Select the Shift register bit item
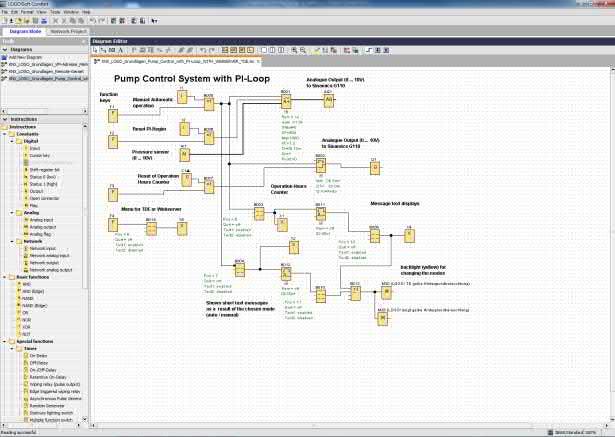The width and height of the screenshot is (615, 437). point(44,170)
